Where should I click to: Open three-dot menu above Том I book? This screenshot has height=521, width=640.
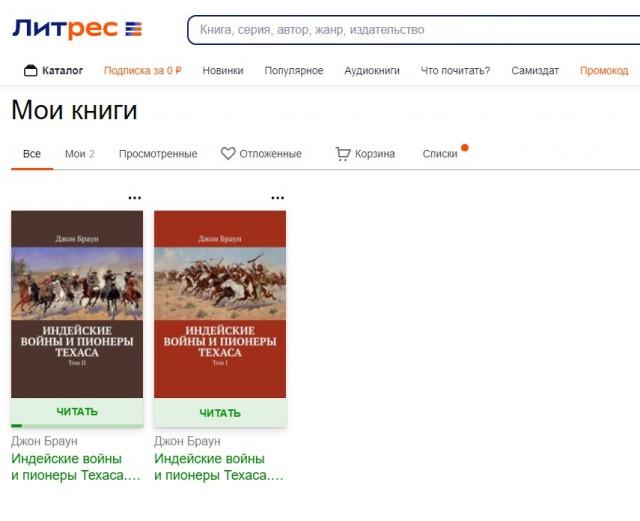click(x=278, y=198)
